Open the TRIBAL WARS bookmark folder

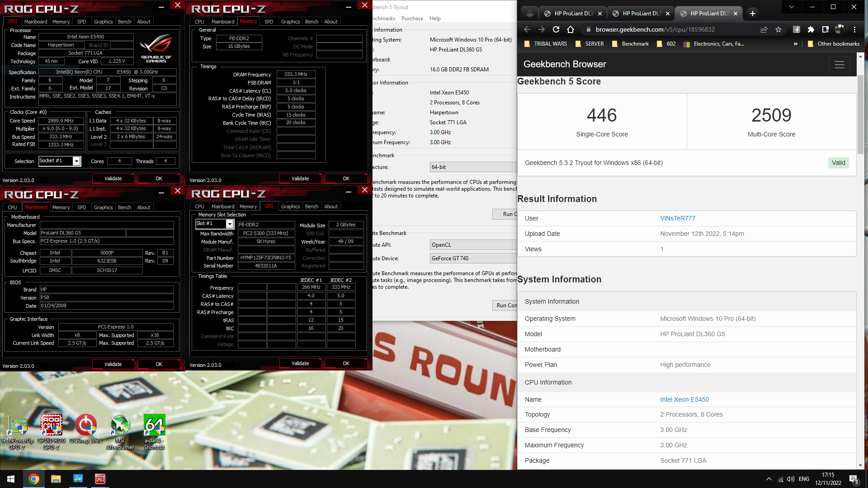point(545,44)
